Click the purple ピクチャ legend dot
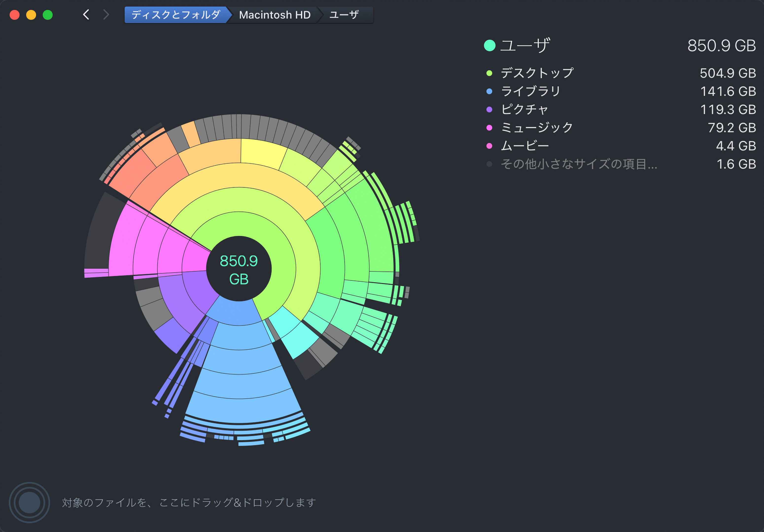Screen dimensions: 764x532 [489, 110]
